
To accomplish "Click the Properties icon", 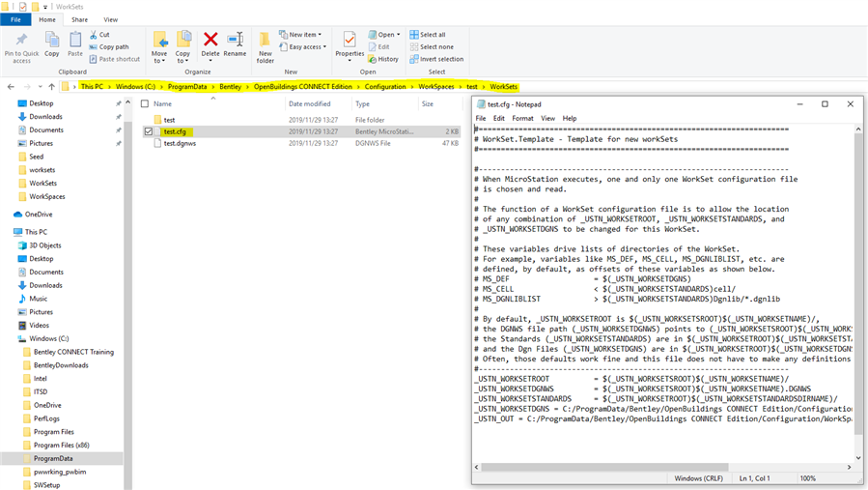I will [350, 40].
